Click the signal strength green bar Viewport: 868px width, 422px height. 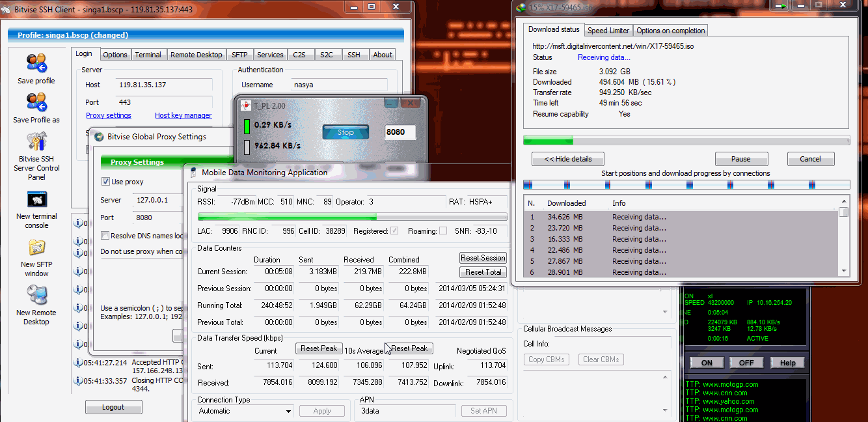pos(352,217)
